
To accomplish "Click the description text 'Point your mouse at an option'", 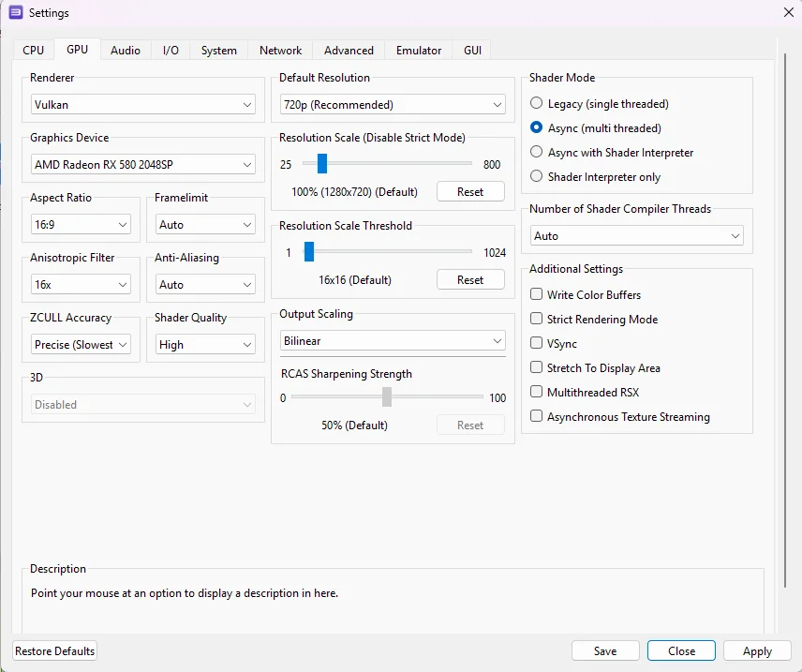I will (x=185, y=593).
